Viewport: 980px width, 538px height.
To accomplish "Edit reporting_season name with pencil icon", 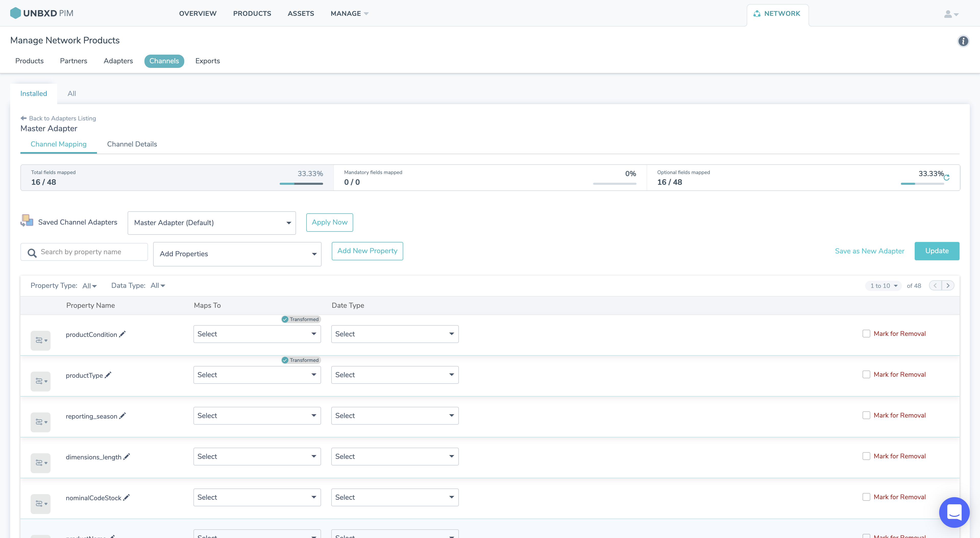I will (122, 416).
